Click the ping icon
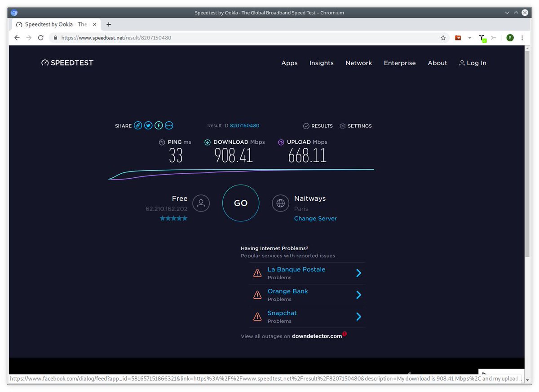 click(162, 142)
